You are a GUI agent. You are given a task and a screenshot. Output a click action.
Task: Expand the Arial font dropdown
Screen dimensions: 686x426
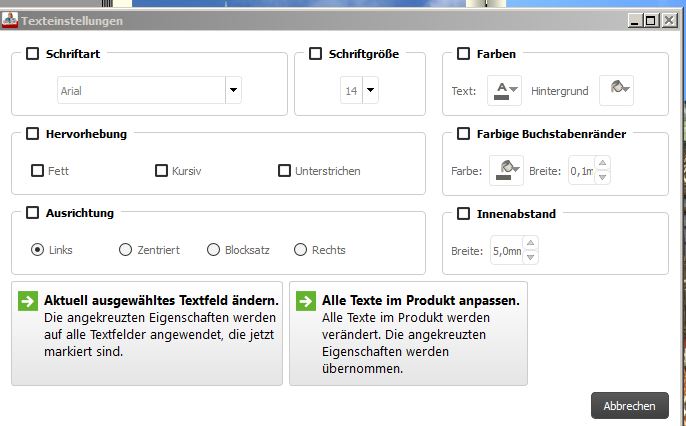[233, 91]
